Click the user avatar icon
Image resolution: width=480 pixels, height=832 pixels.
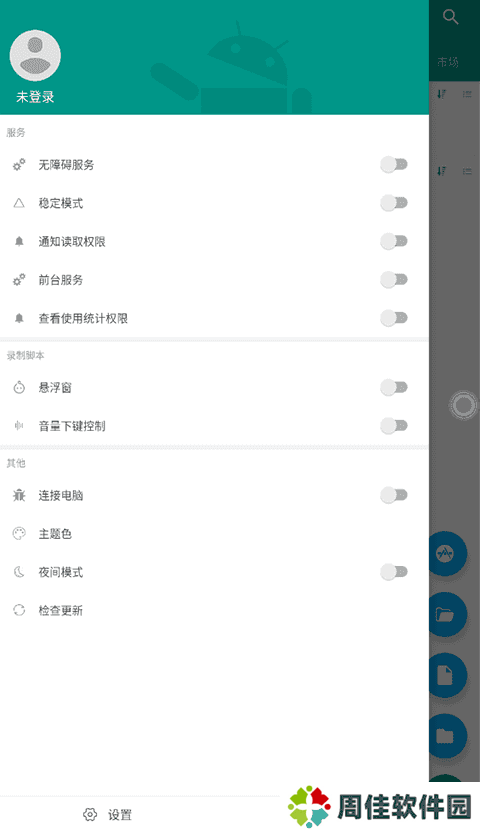35,55
